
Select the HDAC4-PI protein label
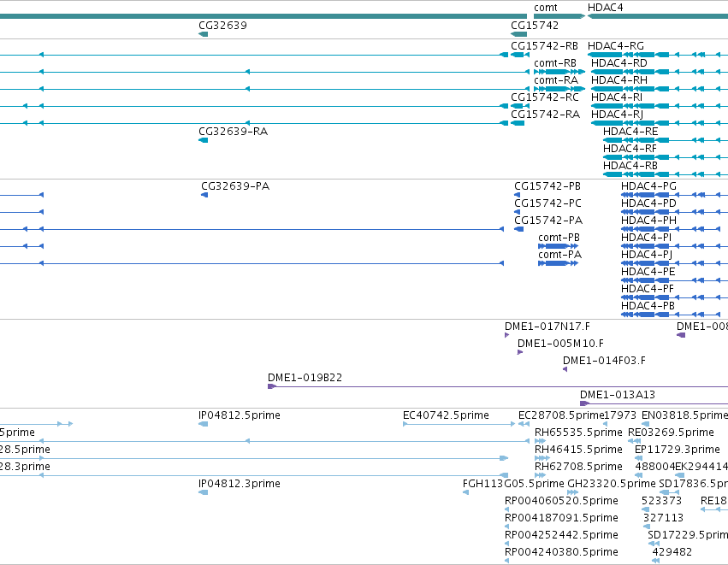click(x=646, y=238)
